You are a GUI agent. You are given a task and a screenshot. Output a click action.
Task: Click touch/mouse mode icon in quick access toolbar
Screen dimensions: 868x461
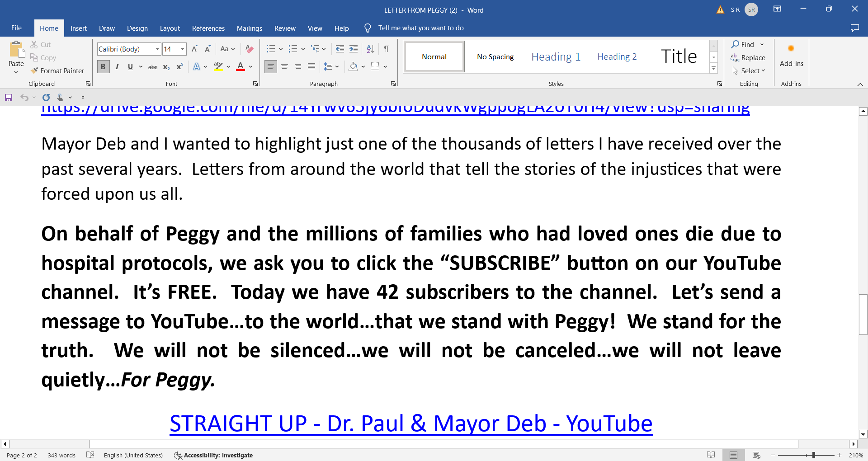(x=60, y=98)
